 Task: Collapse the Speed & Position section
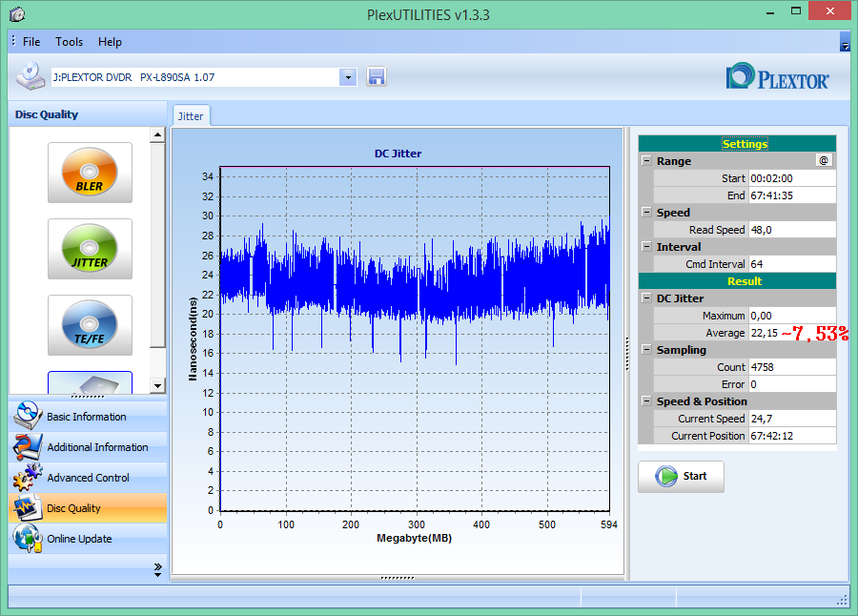(646, 401)
